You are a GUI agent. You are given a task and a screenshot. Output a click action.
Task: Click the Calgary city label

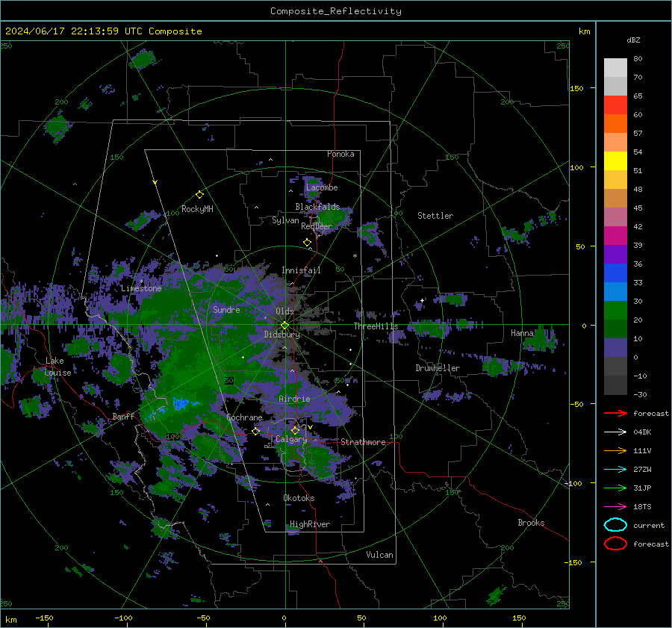point(291,439)
